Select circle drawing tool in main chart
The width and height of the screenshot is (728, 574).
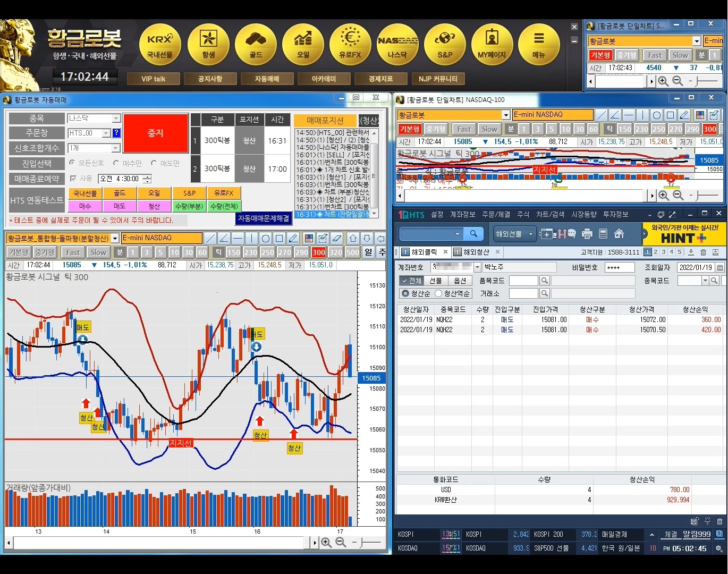pyautogui.click(x=266, y=238)
